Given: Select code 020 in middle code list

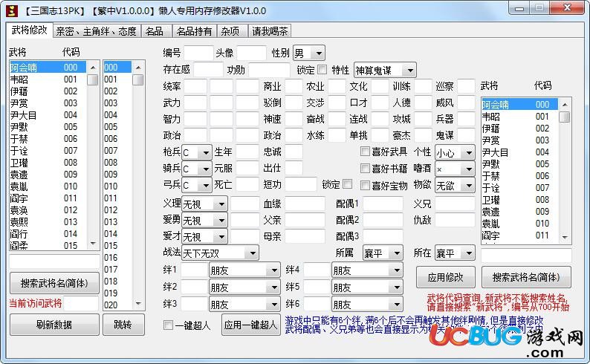Looking at the screenshot, I should click(x=117, y=305).
